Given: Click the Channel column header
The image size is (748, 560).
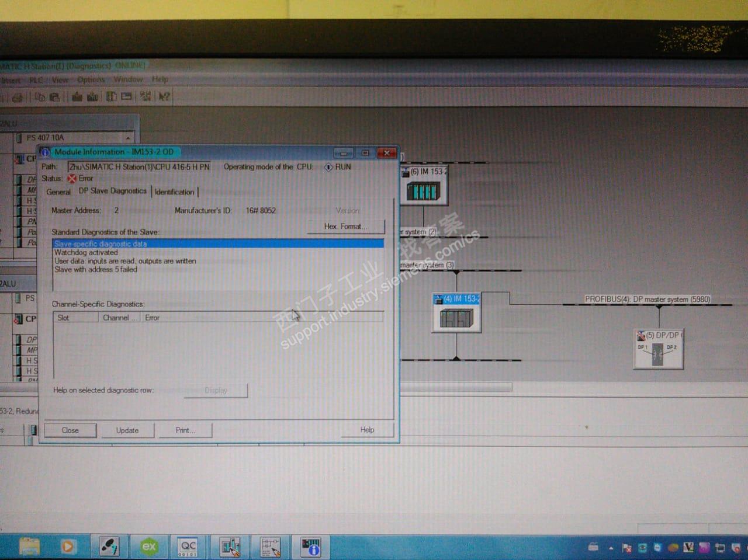Looking at the screenshot, I should click(x=119, y=318).
